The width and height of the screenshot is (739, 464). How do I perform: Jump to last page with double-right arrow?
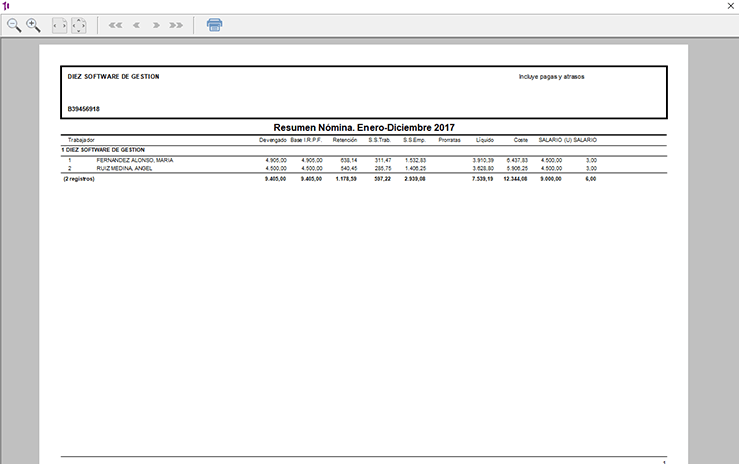(176, 25)
